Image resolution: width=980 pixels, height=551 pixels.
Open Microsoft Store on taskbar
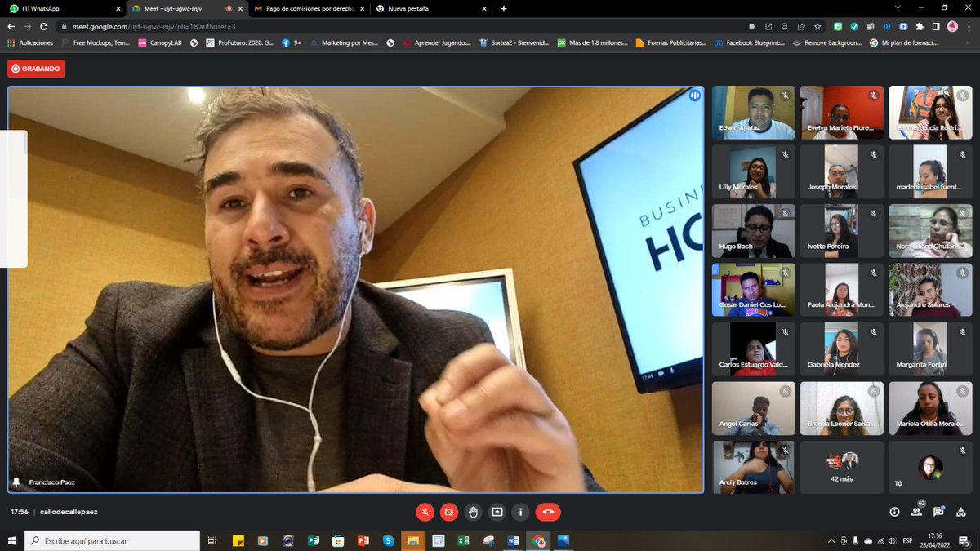click(x=338, y=540)
